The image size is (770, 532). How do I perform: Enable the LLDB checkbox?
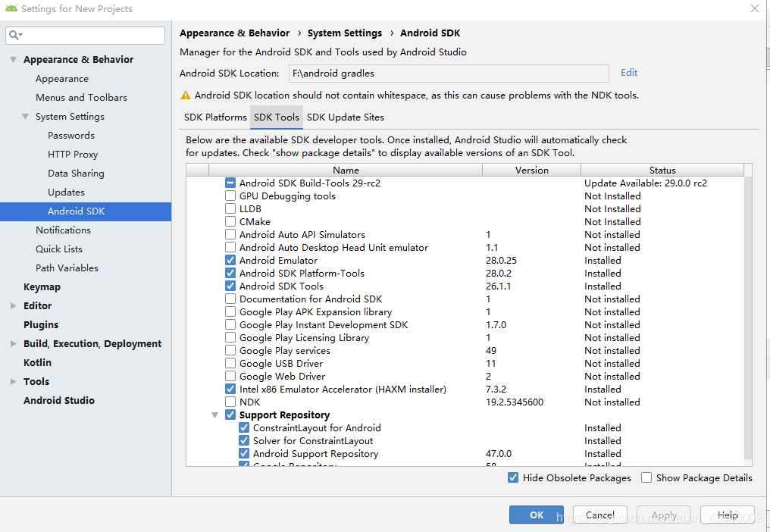230,208
